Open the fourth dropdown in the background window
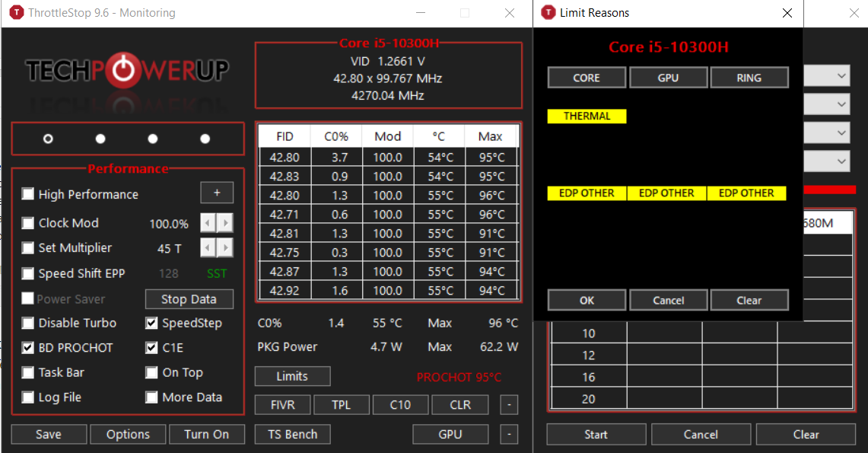The image size is (868, 453). (826, 161)
